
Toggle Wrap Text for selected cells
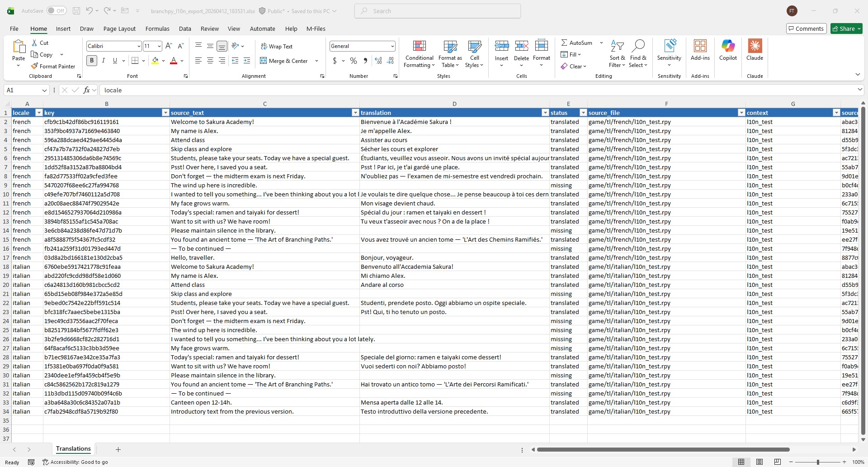(276, 46)
